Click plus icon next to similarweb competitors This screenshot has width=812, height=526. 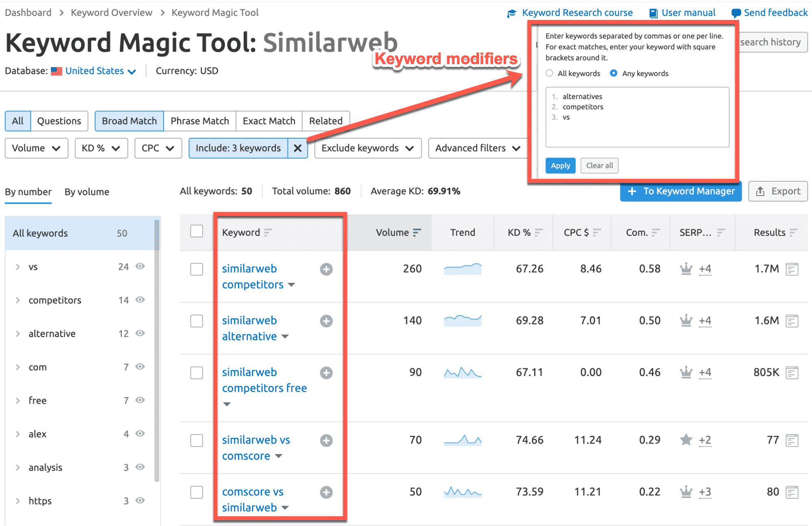click(326, 269)
